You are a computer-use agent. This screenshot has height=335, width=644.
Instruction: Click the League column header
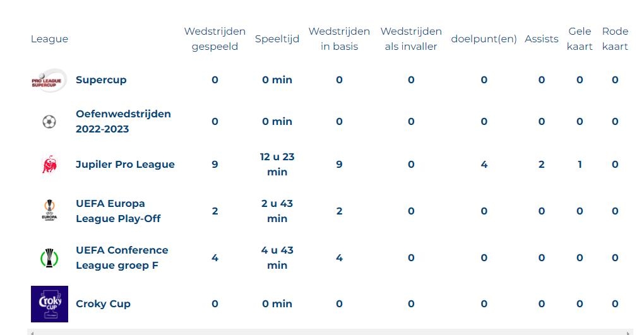(x=49, y=39)
